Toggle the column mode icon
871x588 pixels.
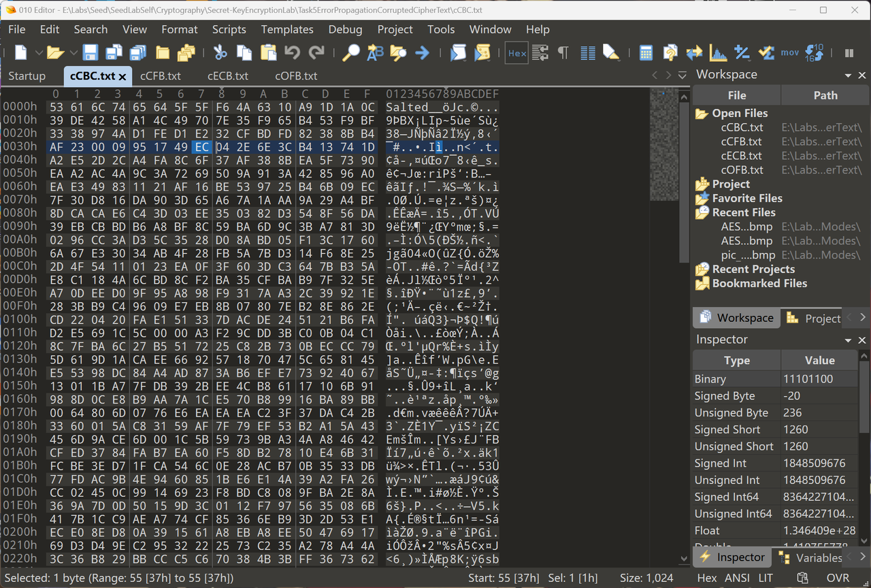click(x=588, y=53)
